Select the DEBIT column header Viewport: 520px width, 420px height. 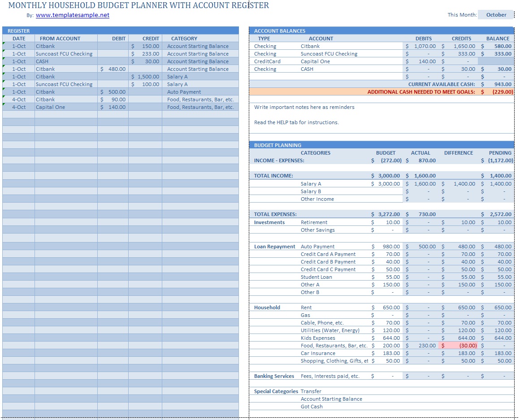pos(118,38)
